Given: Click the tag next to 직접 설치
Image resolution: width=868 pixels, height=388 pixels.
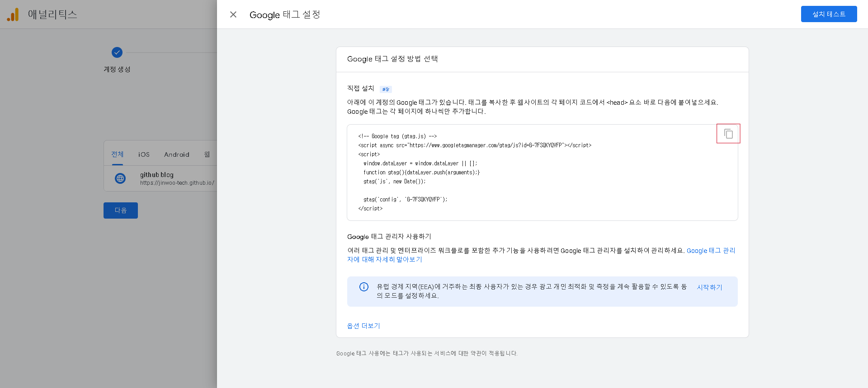Looking at the screenshot, I should point(386,89).
